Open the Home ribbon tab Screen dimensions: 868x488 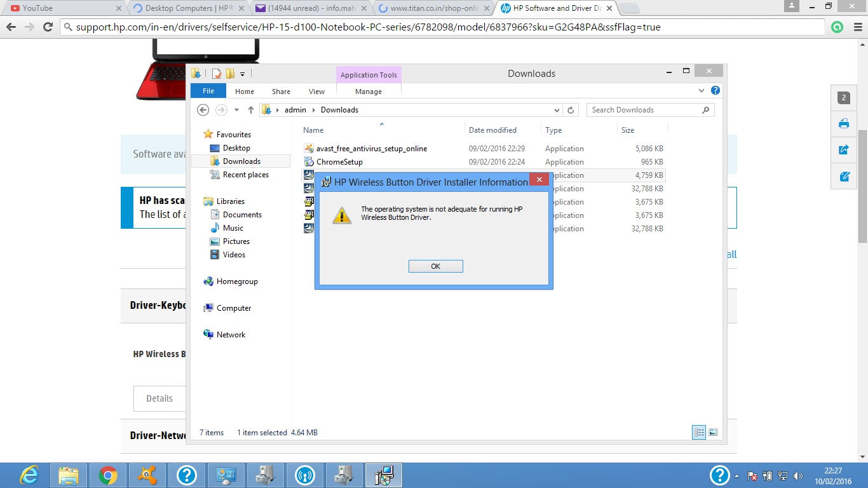pyautogui.click(x=245, y=91)
